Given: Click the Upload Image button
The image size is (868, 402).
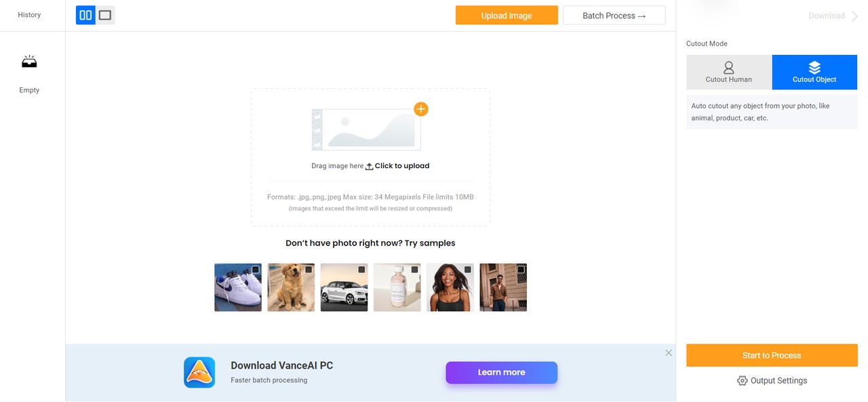Looking at the screenshot, I should coord(507,16).
